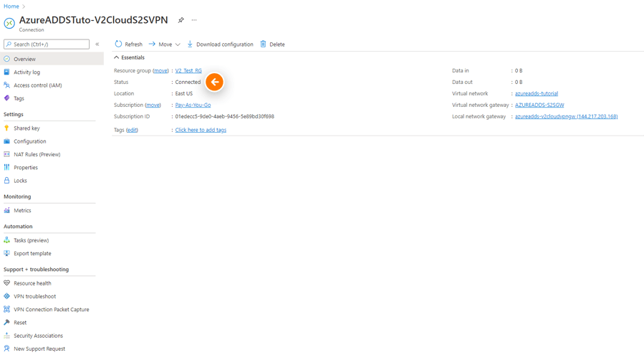Click the VPN Connection Packet Capture icon
The height and width of the screenshot is (355, 644).
[x=6, y=309]
